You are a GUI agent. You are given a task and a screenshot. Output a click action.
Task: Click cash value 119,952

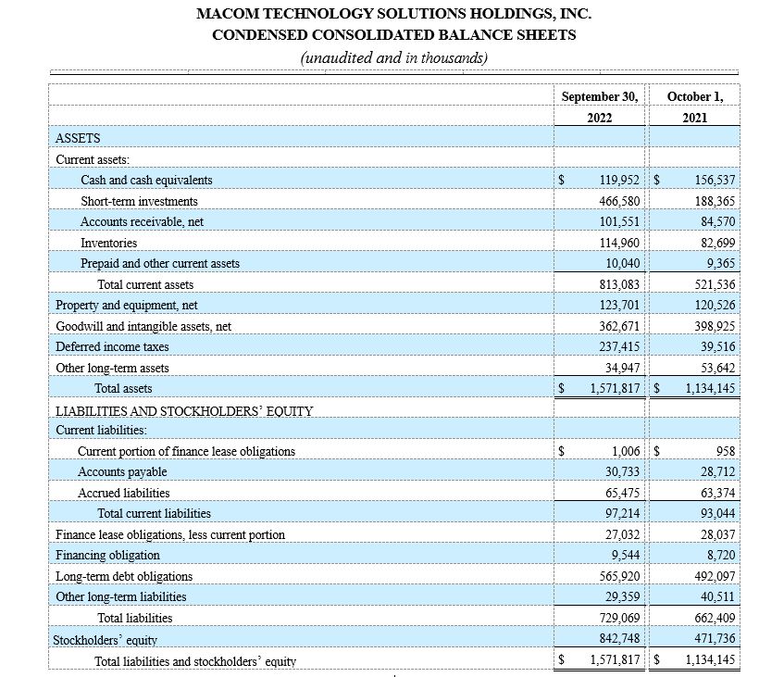pyautogui.click(x=619, y=181)
